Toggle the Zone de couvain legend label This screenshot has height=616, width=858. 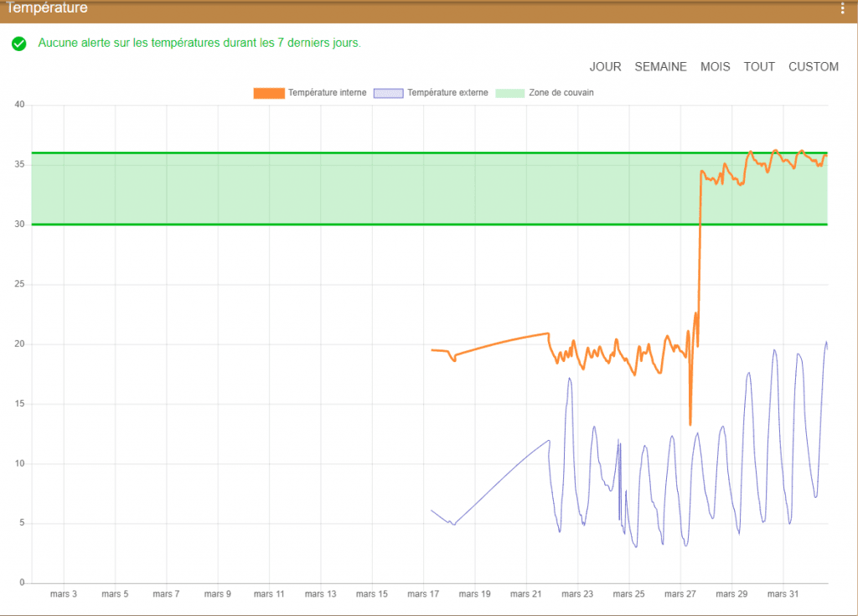point(561,93)
